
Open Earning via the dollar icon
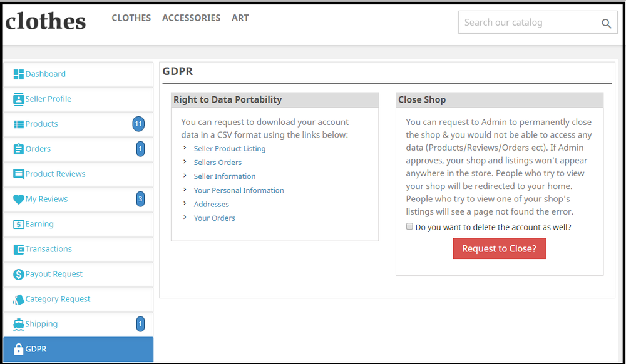(x=18, y=224)
